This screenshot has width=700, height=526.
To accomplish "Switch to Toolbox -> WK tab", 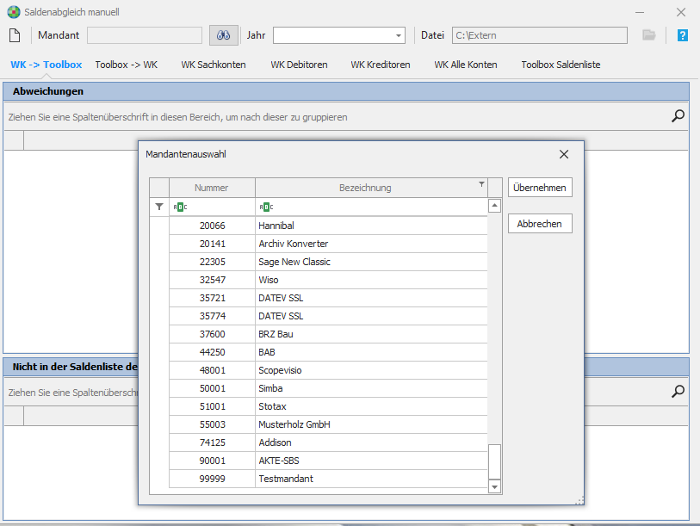I will (126, 65).
